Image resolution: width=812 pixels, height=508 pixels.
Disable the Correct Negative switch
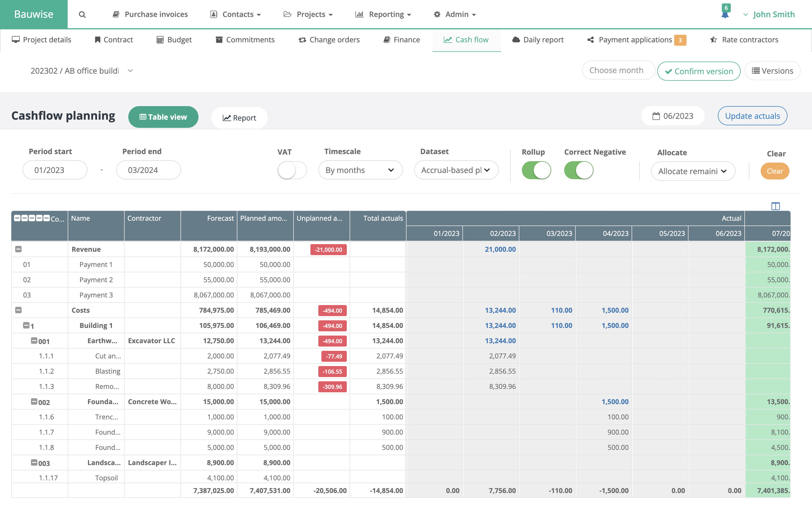(579, 170)
